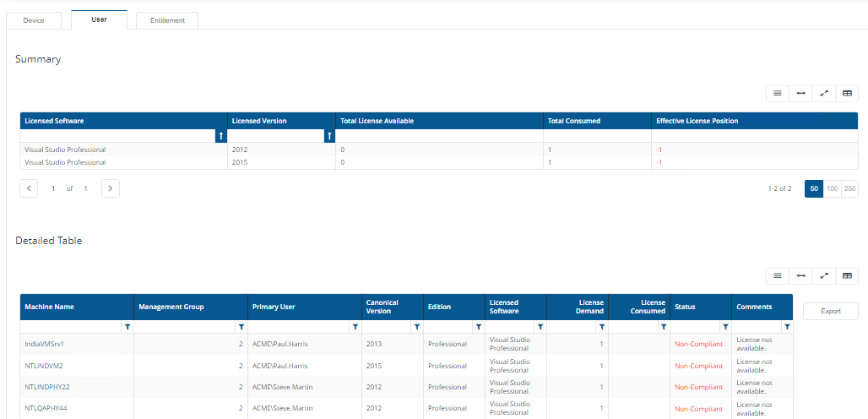Click Machine Name filter input field
Viewport: 868px width, 419px height.
[x=71, y=327]
